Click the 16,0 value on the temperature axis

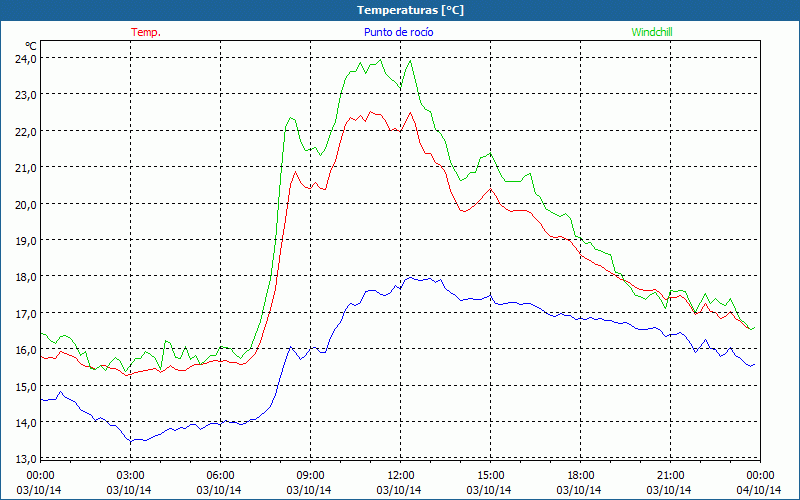point(26,349)
